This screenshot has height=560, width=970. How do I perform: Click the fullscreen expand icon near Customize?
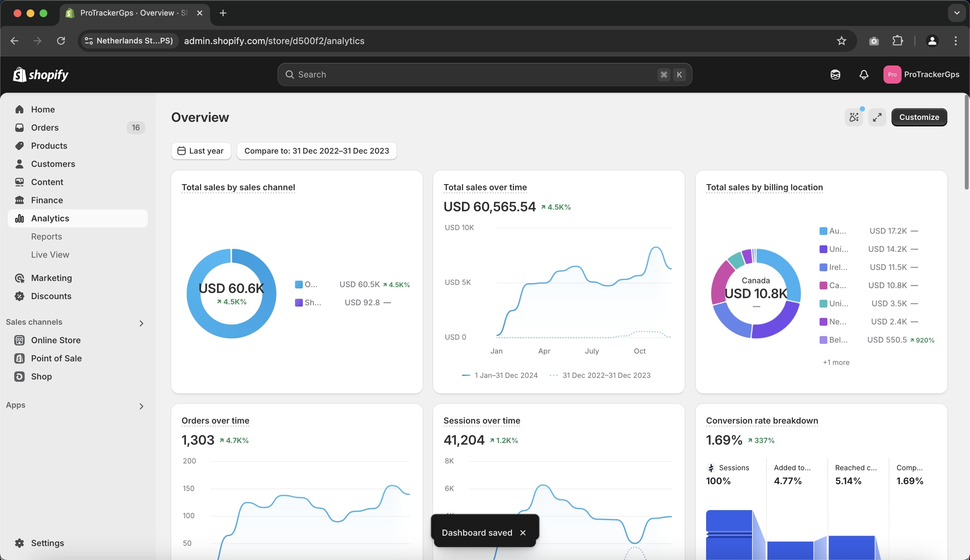point(878,117)
